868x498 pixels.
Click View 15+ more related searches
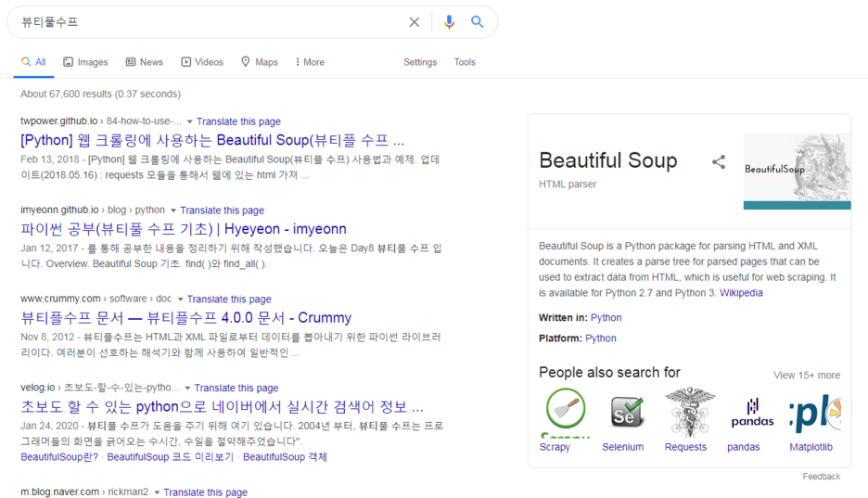click(x=807, y=376)
